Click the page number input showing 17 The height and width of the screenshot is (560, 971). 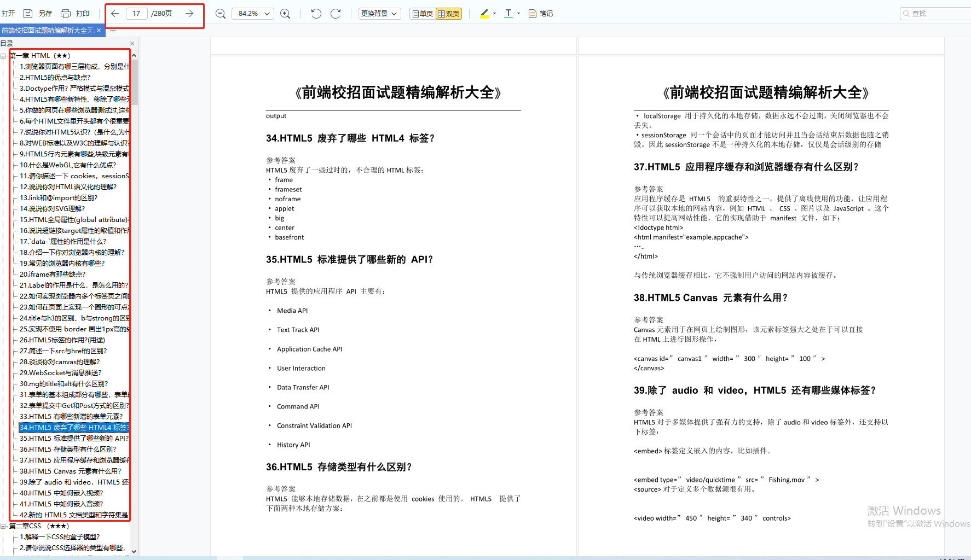(x=136, y=13)
